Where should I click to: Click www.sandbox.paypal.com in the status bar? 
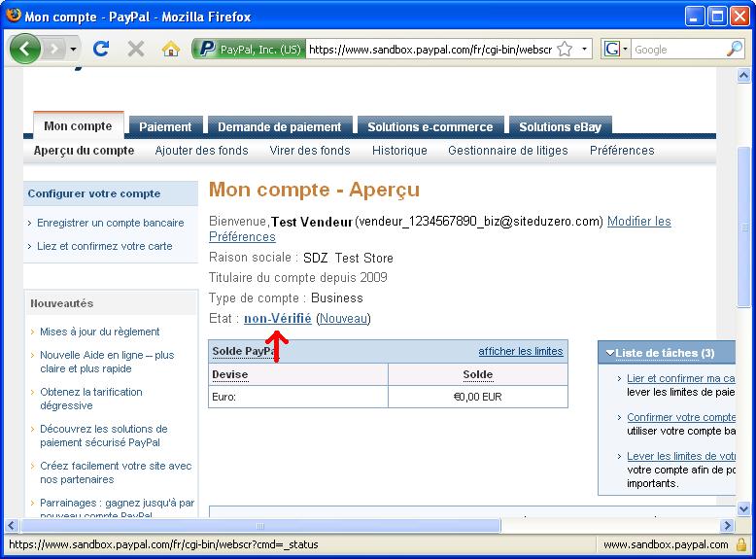pos(666,544)
